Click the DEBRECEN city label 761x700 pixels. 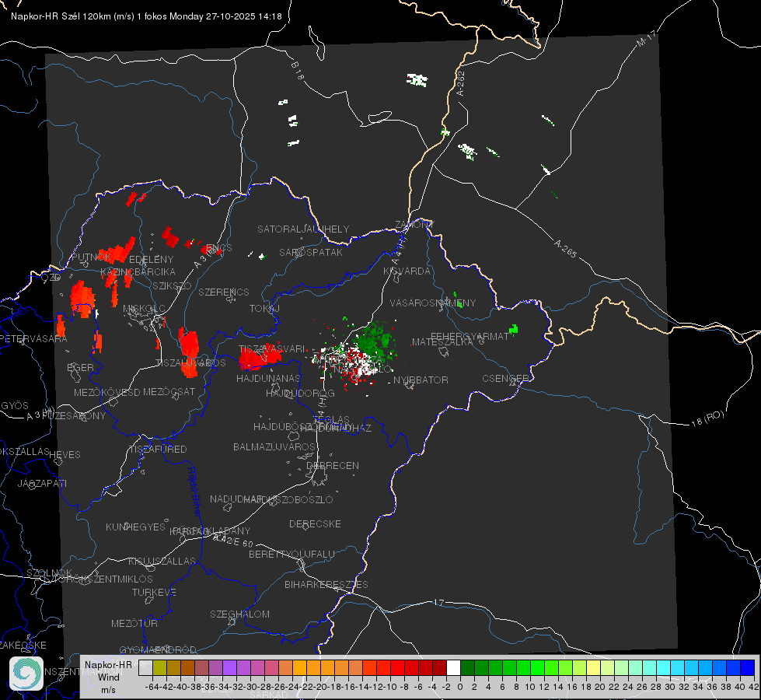tap(333, 465)
